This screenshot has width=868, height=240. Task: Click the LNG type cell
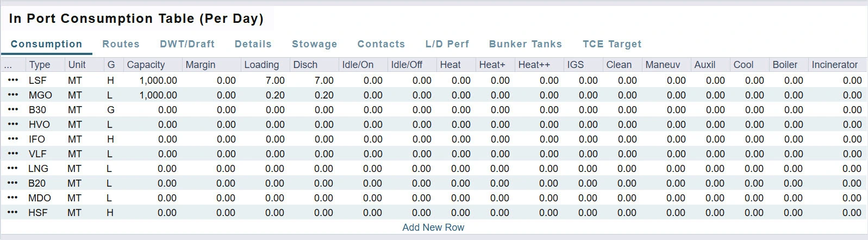click(x=45, y=169)
